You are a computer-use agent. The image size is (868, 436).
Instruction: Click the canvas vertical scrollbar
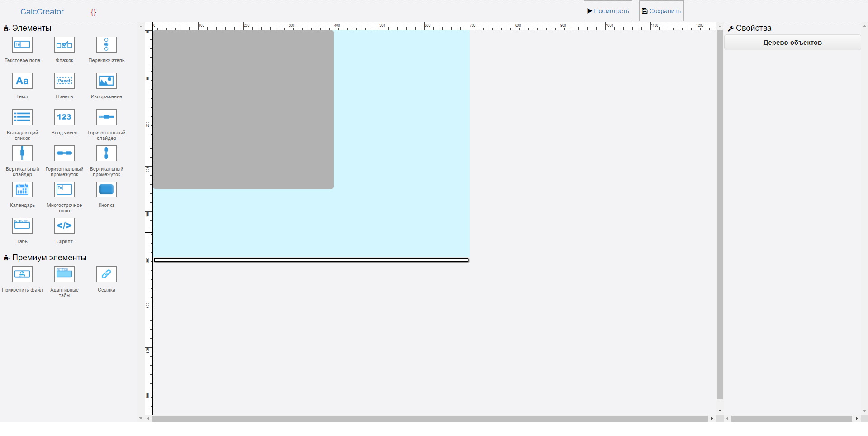pos(720,215)
